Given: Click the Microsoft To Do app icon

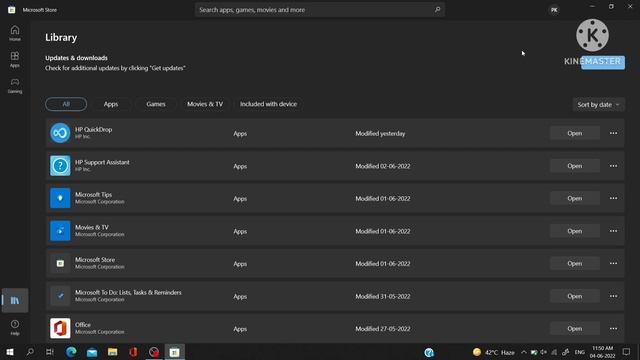Looking at the screenshot, I should 60,296.
